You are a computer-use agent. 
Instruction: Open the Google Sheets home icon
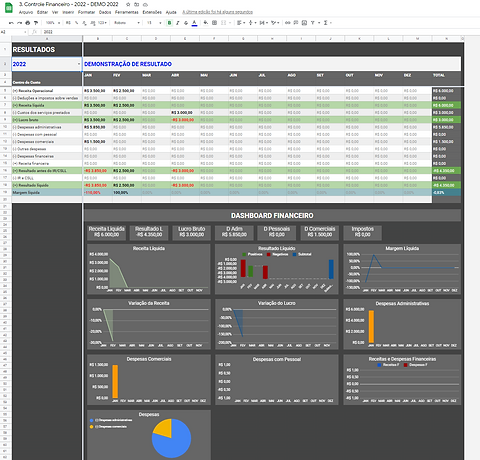[x=9, y=8]
